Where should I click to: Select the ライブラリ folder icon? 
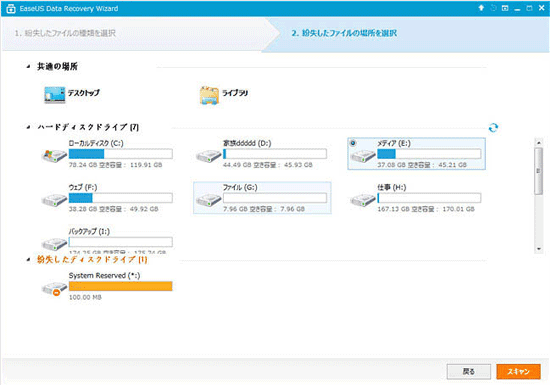point(209,95)
